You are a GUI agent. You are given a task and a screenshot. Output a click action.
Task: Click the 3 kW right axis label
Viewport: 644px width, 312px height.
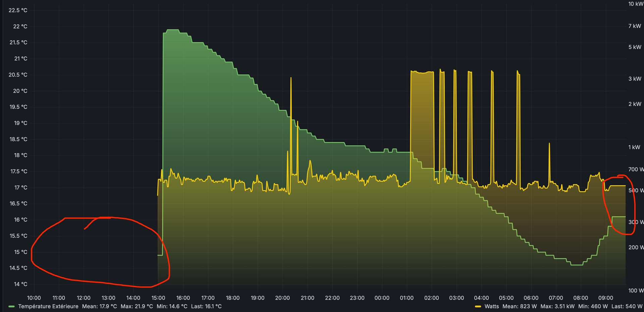click(x=635, y=79)
